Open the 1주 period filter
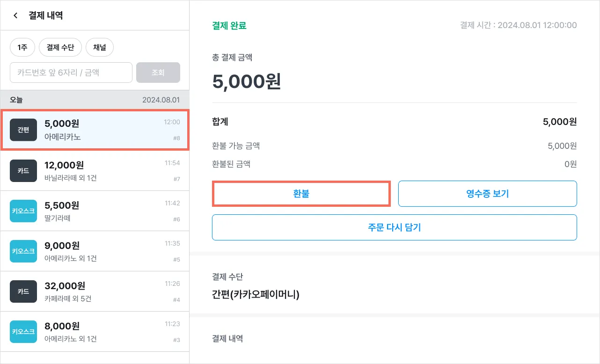 pyautogui.click(x=22, y=47)
